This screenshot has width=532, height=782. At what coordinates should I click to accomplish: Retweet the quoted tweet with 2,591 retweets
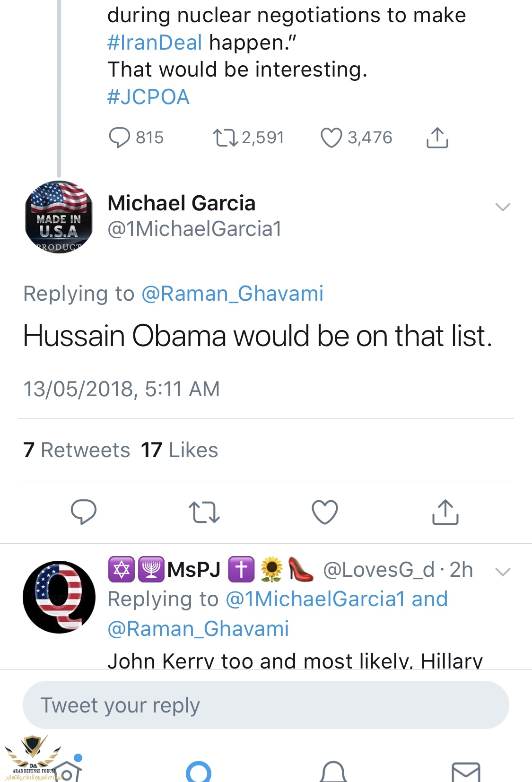pos(226,138)
